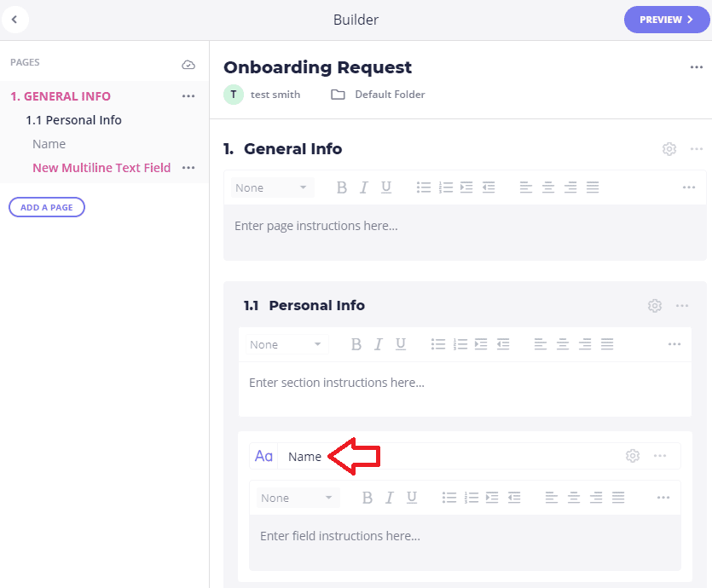Select 1.1 Personal Info in pages list
Screen dimensions: 712x588
click(x=73, y=120)
